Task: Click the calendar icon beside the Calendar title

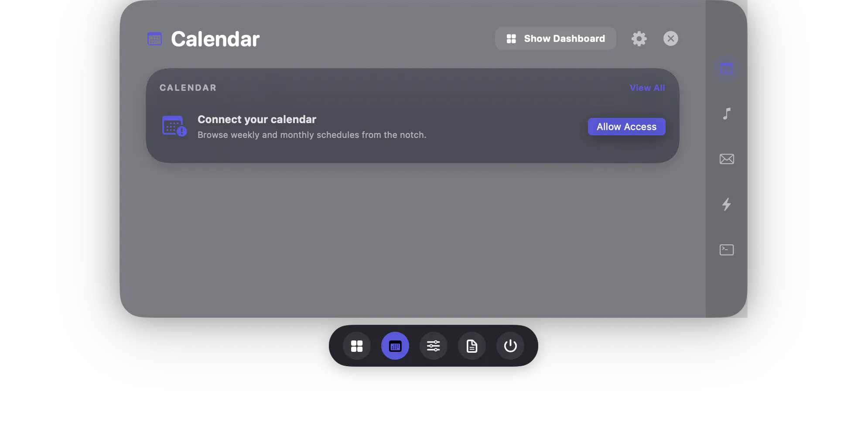Action: click(154, 39)
